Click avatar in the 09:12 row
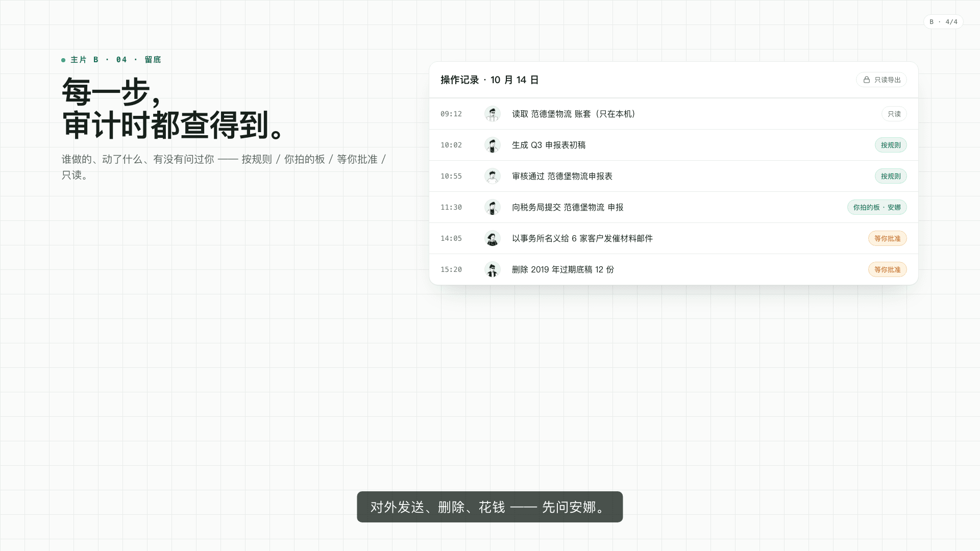The height and width of the screenshot is (551, 980). [x=492, y=114]
